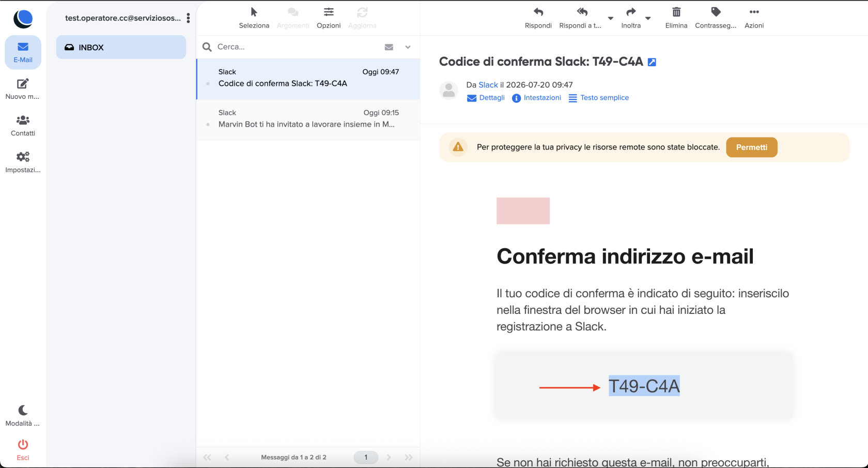Click Rispondi a tutti button
The height and width of the screenshot is (468, 868).
[580, 18]
